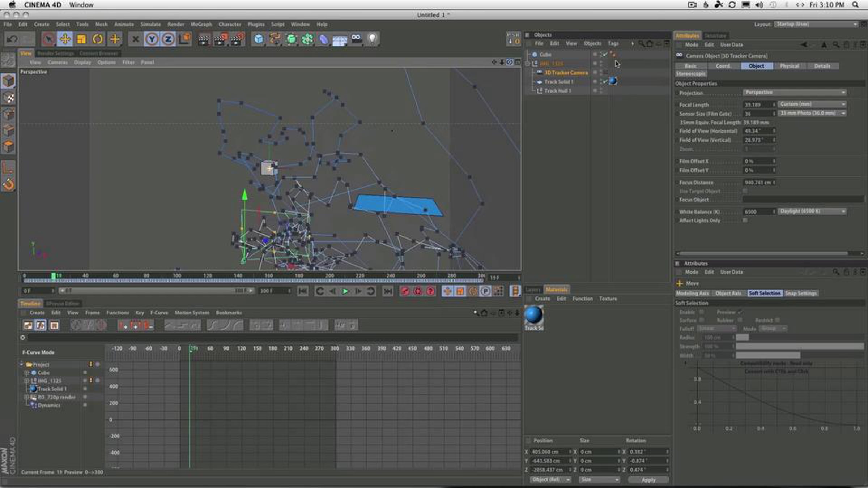Select the Scale tool in the top toolbar
The image size is (868, 488).
(81, 39)
